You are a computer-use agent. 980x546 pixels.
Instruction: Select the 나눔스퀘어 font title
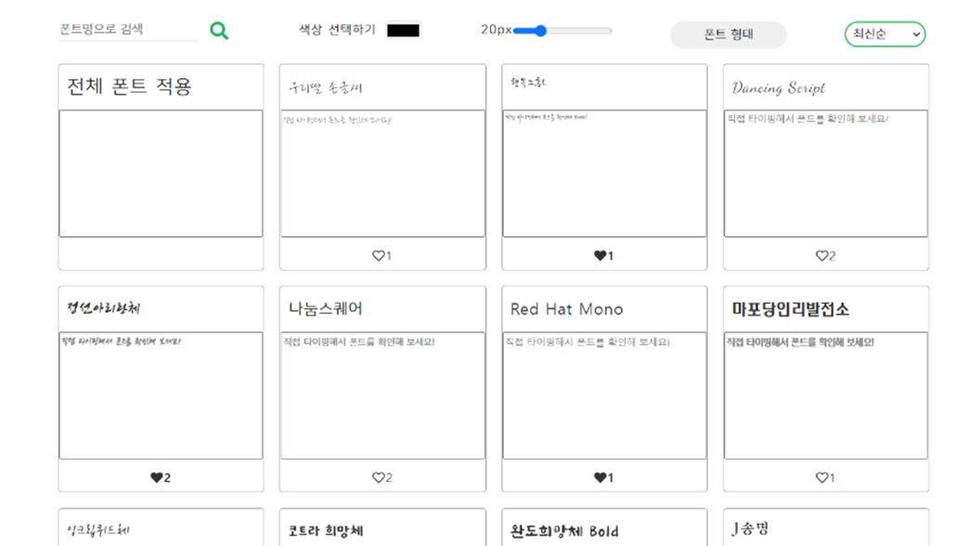pyautogui.click(x=325, y=308)
